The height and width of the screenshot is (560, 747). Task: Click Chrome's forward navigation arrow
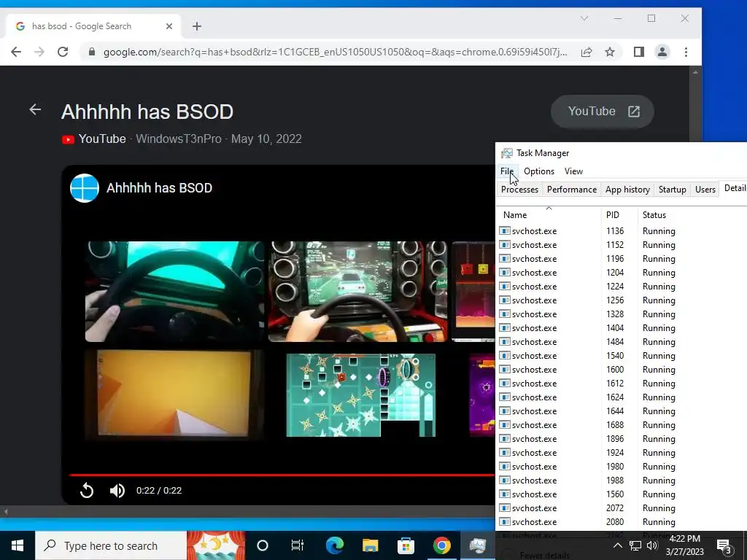[x=39, y=52]
